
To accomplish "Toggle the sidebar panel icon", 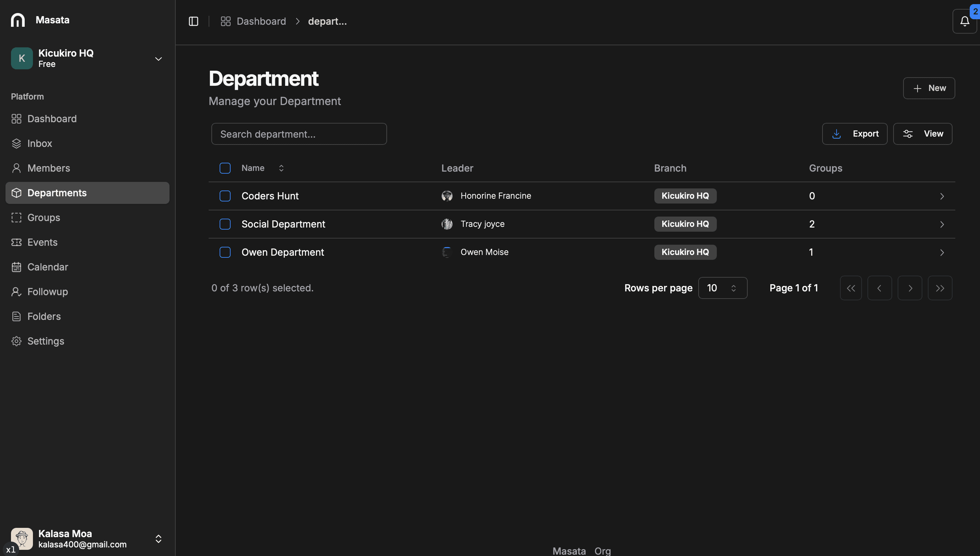I will click(x=194, y=21).
